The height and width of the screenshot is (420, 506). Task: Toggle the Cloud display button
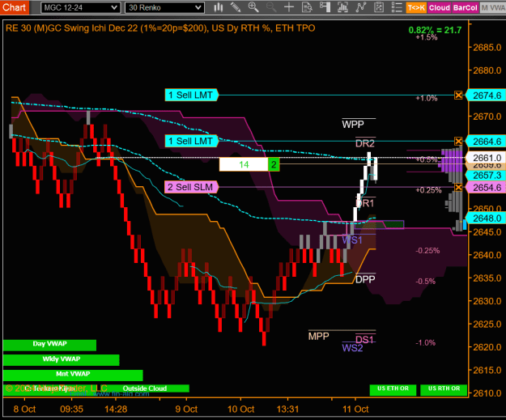point(439,8)
